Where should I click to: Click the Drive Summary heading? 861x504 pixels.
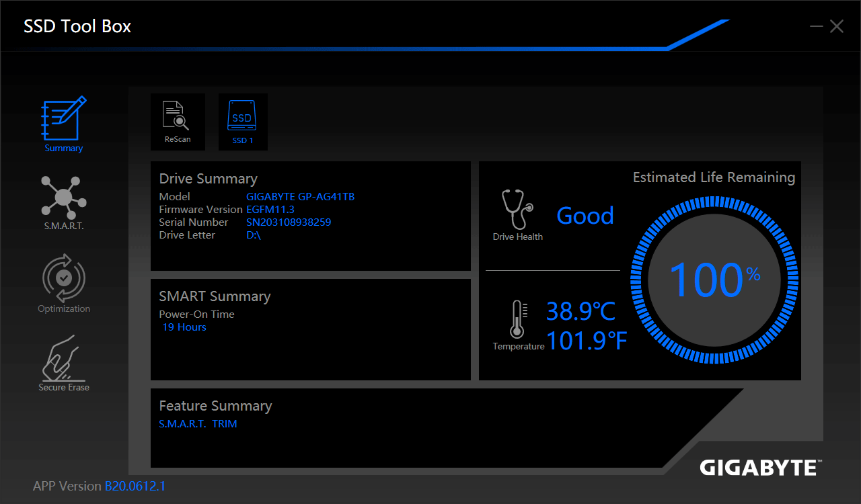tap(209, 179)
